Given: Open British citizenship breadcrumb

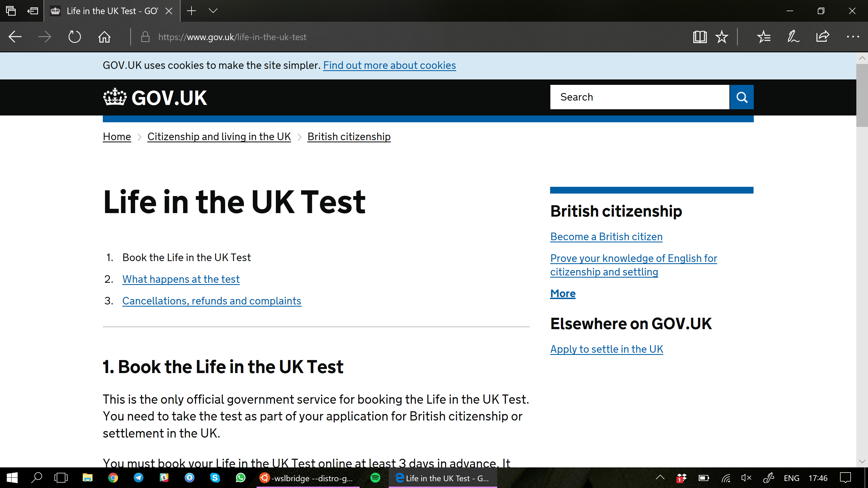Looking at the screenshot, I should 349,137.
